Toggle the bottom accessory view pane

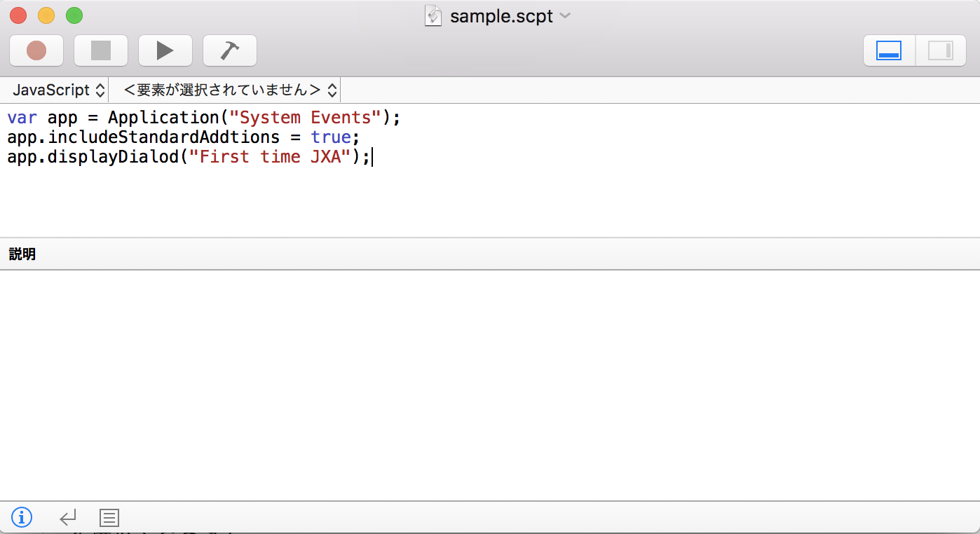[x=889, y=50]
